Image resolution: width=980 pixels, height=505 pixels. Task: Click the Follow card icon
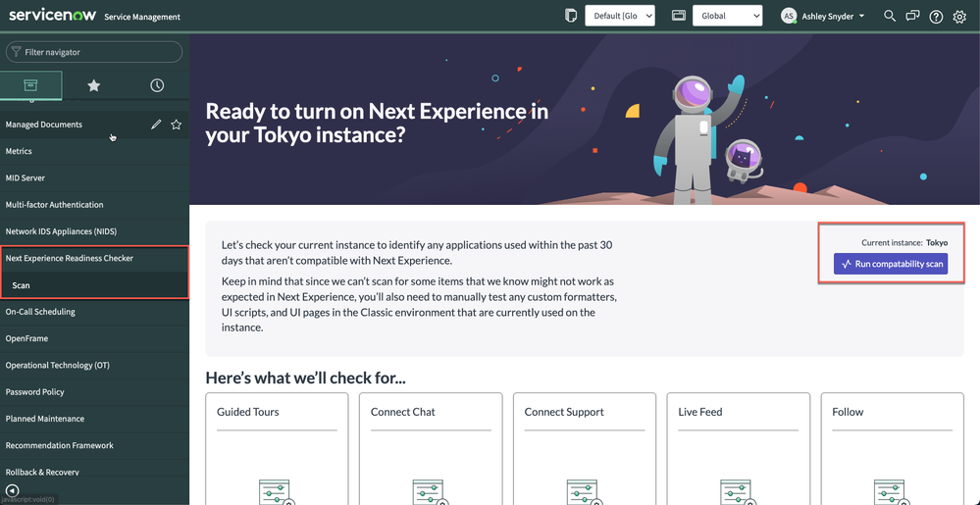point(892,492)
